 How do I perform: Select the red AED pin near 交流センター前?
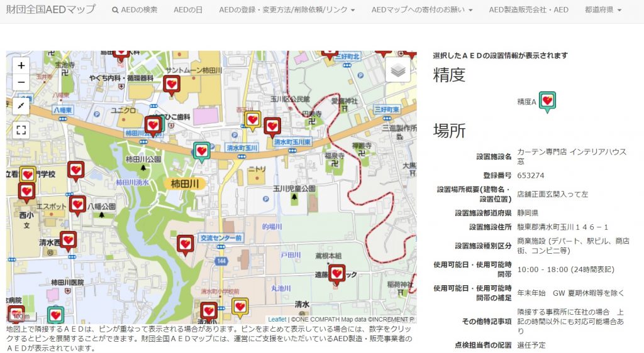click(x=185, y=244)
